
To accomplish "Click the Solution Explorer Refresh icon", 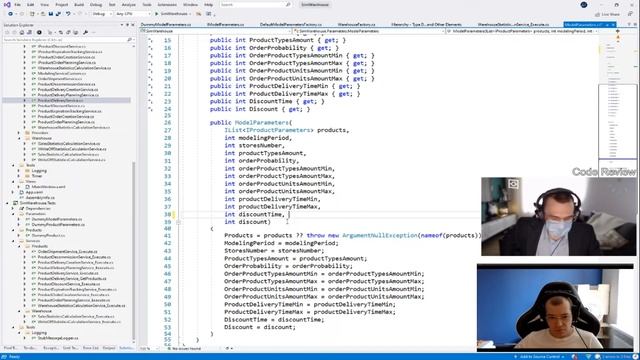I will 61,32.
